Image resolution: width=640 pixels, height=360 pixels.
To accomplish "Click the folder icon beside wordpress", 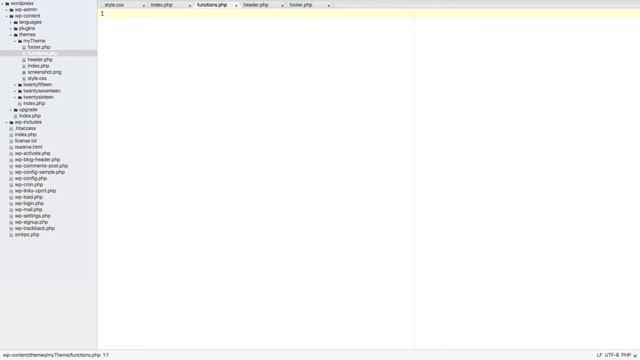I will click(x=7, y=4).
